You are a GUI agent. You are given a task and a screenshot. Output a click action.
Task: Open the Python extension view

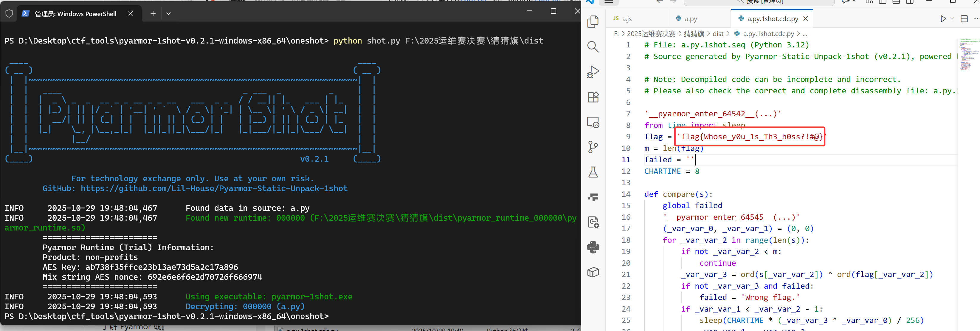(593, 247)
